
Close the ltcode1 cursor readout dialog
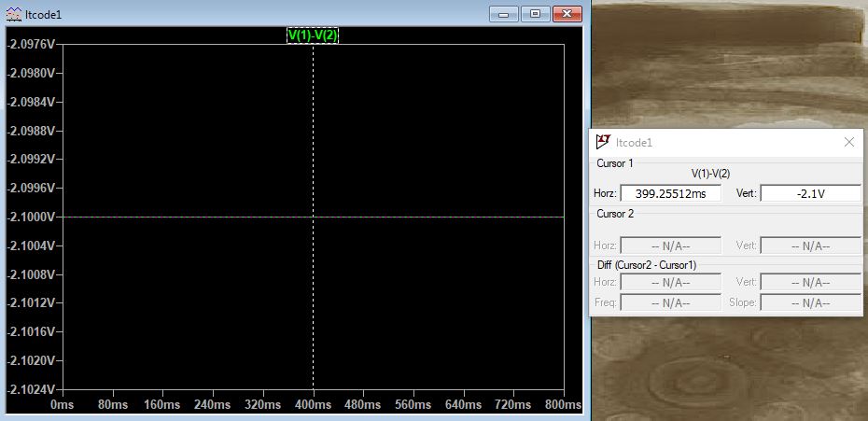pyautogui.click(x=848, y=142)
